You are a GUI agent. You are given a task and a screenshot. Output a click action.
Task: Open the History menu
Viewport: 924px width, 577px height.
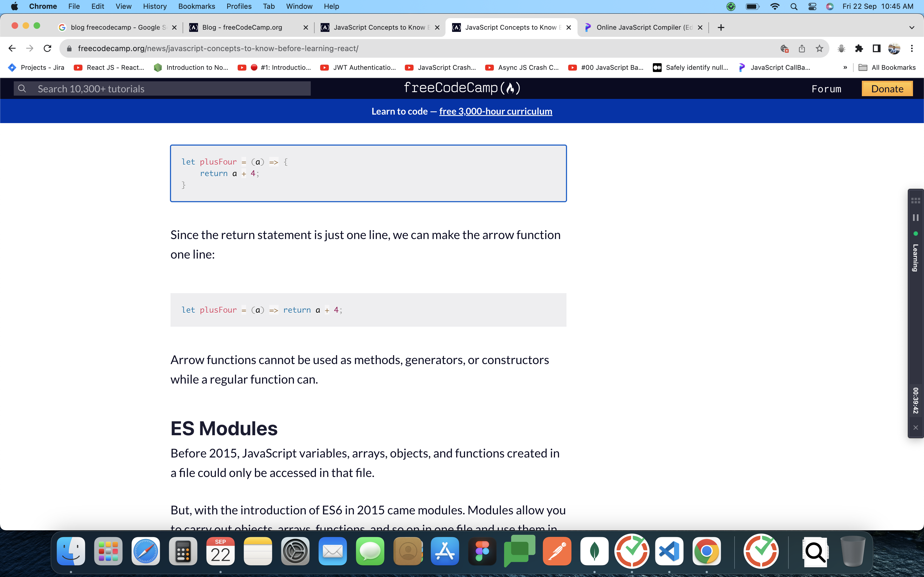coord(155,6)
